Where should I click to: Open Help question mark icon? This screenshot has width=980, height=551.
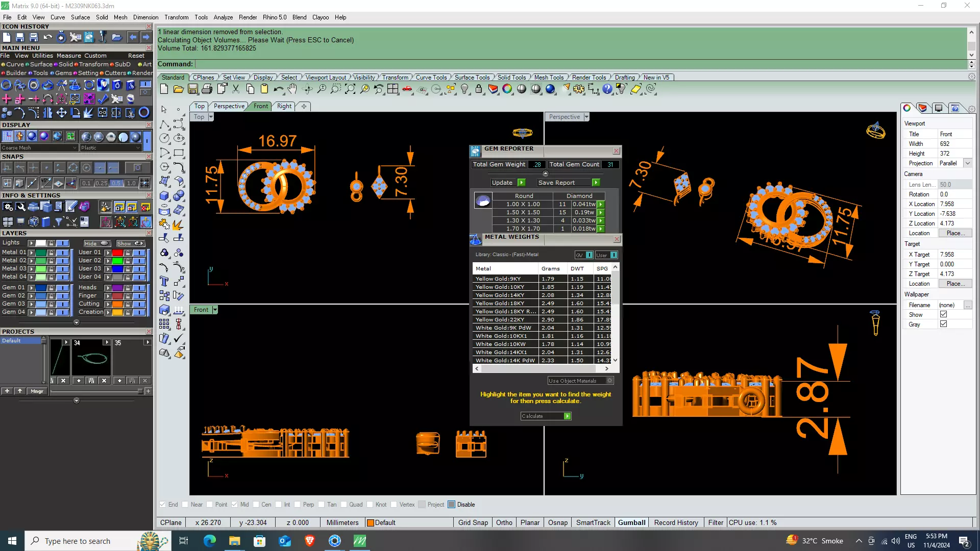[x=607, y=89]
